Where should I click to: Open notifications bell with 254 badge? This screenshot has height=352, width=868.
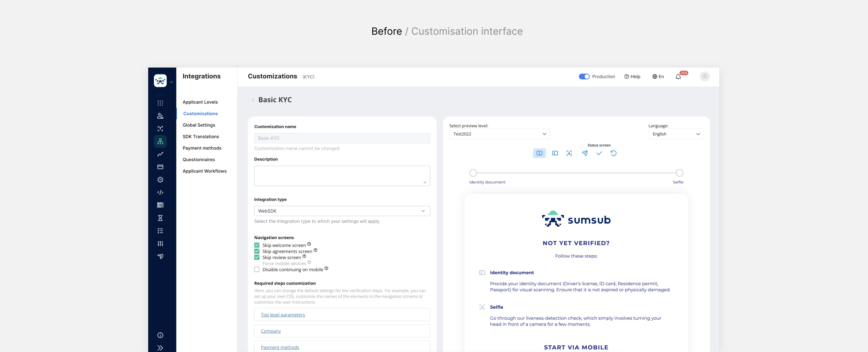678,77
